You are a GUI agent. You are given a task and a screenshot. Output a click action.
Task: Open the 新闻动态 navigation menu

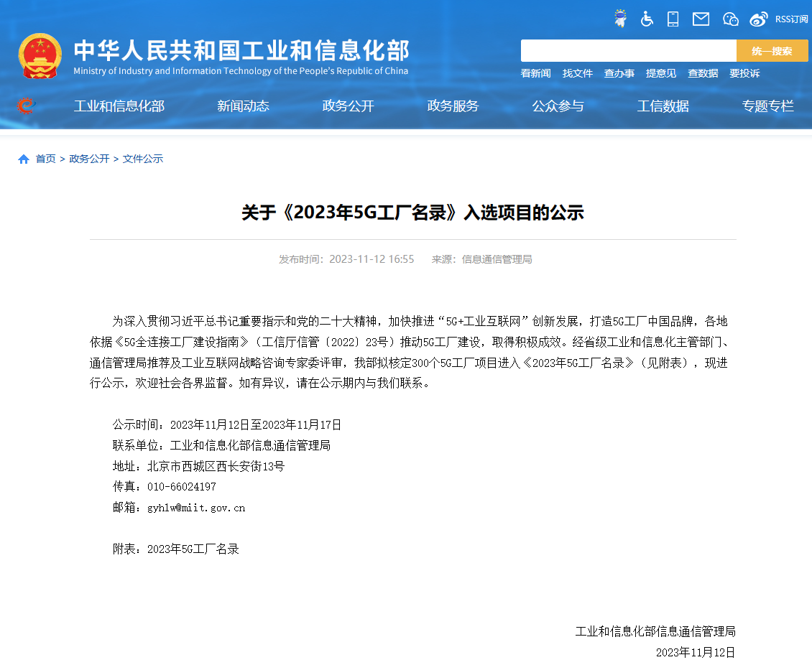(x=243, y=106)
